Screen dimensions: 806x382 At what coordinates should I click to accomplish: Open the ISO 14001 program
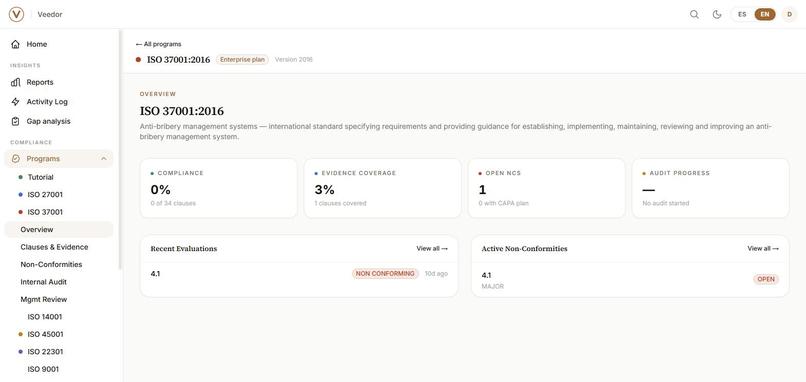(x=59, y=317)
